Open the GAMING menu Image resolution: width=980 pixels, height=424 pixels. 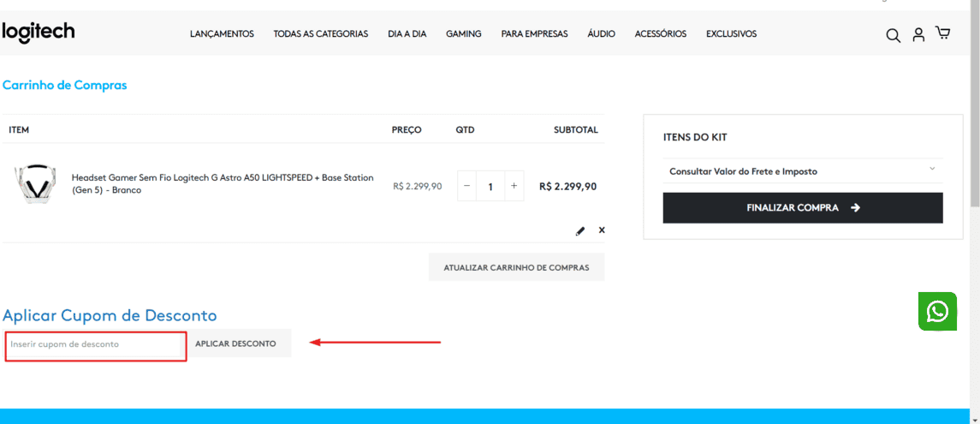point(464,33)
